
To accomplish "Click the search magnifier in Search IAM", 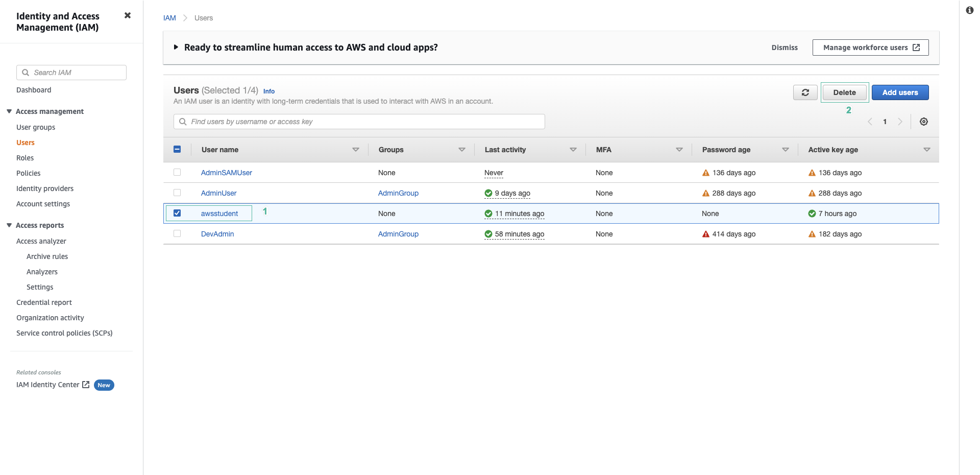I will (26, 73).
